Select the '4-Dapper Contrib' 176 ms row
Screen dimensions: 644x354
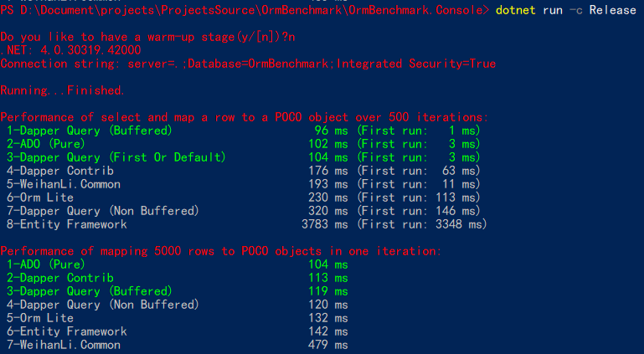click(x=243, y=171)
